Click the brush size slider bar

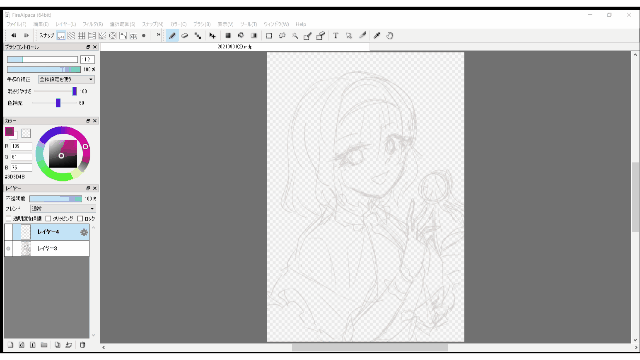coord(42,60)
